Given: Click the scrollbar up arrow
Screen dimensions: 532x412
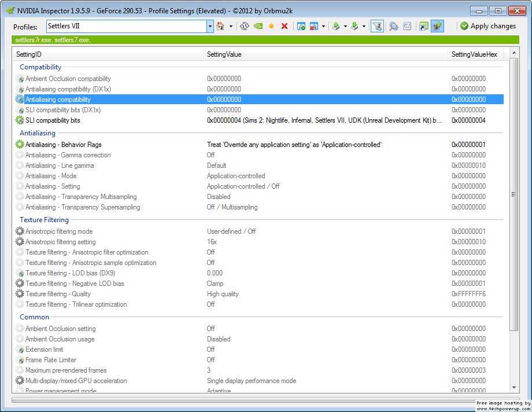Looking at the screenshot, I should 513,53.
